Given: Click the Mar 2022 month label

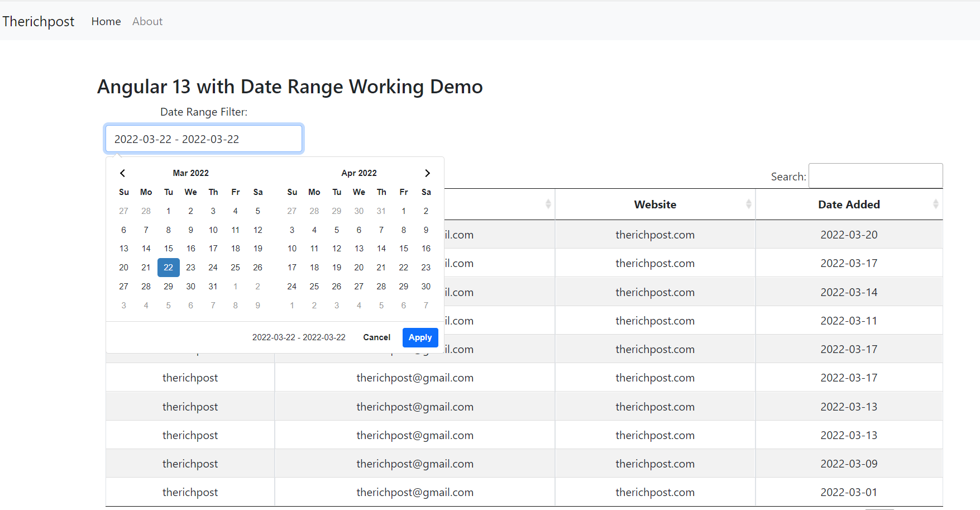Looking at the screenshot, I should (190, 173).
